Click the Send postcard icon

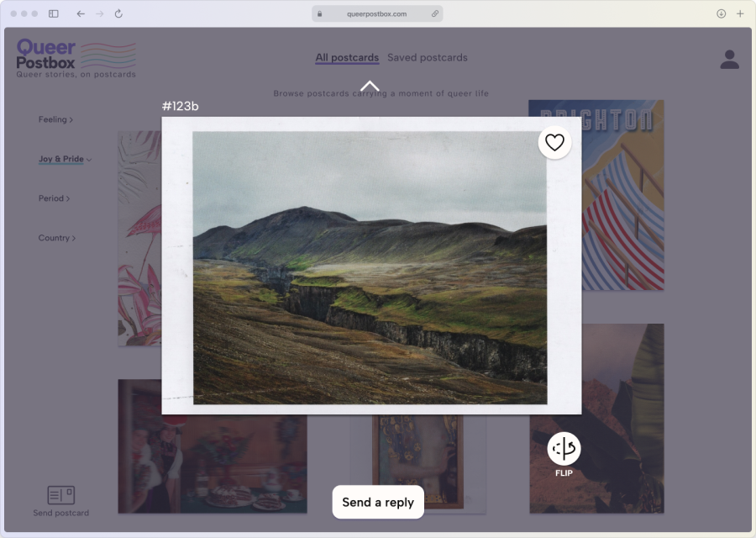[x=60, y=494]
